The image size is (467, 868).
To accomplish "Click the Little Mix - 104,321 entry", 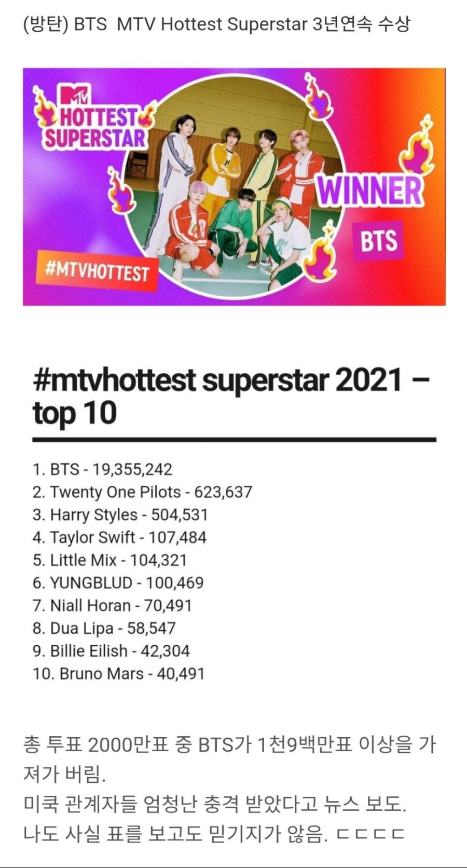I will pyautogui.click(x=109, y=560).
